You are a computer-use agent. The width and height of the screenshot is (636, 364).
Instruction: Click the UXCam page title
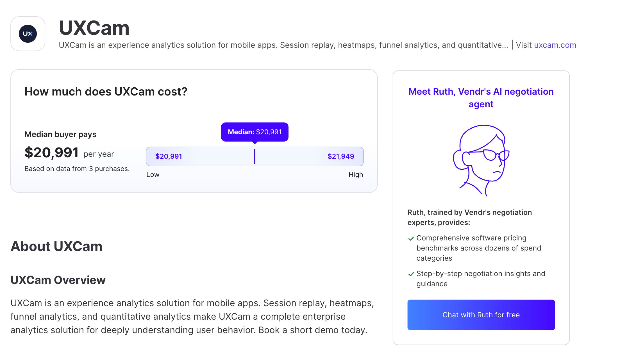point(94,28)
